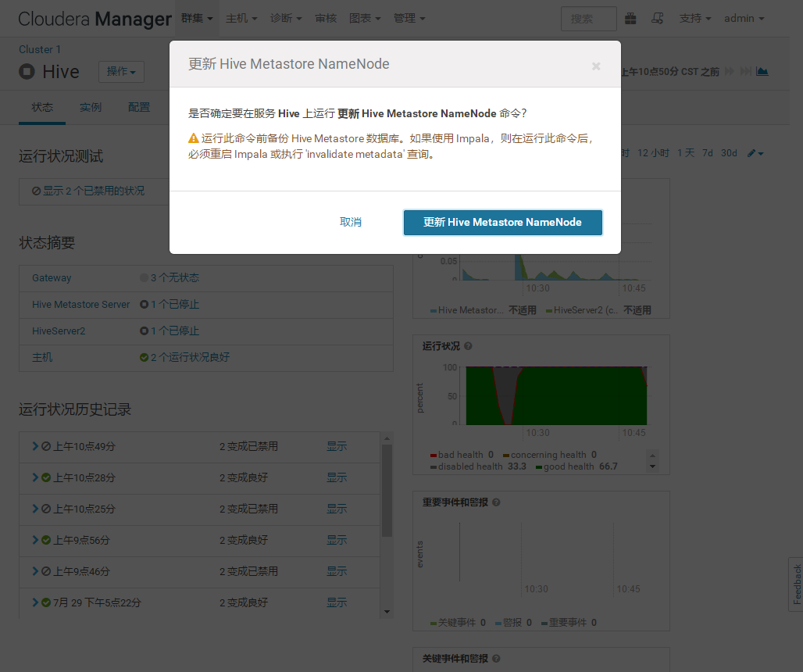The height and width of the screenshot is (672, 803).
Task: Open the 操作 actions dropdown
Action: click(121, 72)
